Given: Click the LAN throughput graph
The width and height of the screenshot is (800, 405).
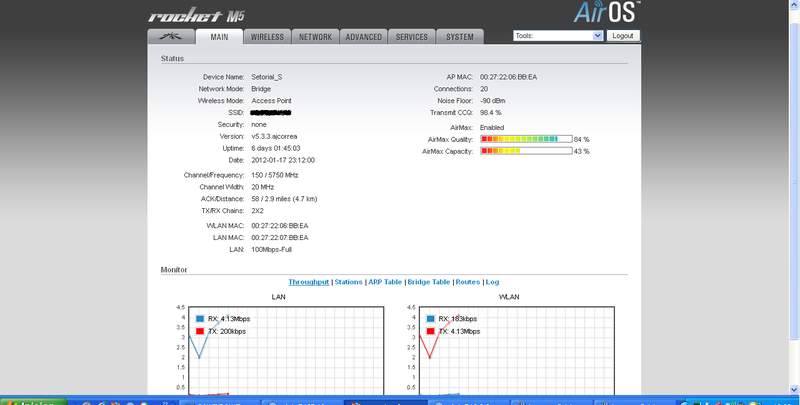Looking at the screenshot, I should tap(286, 351).
